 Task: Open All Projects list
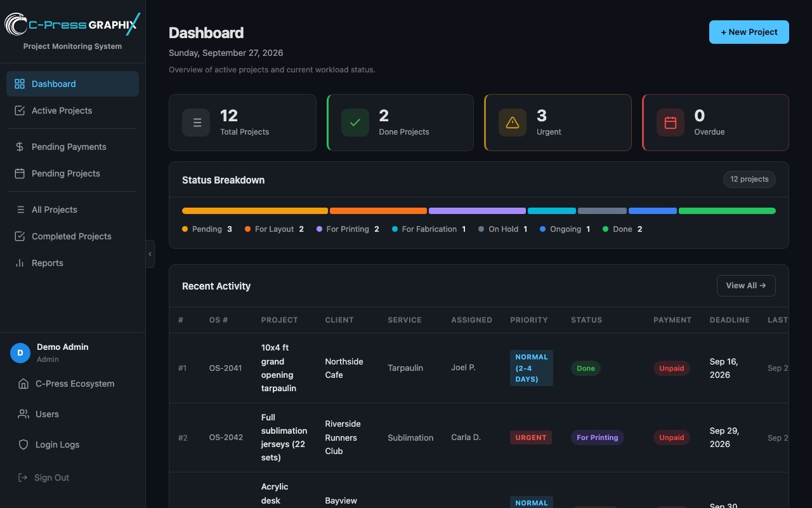click(x=72, y=210)
